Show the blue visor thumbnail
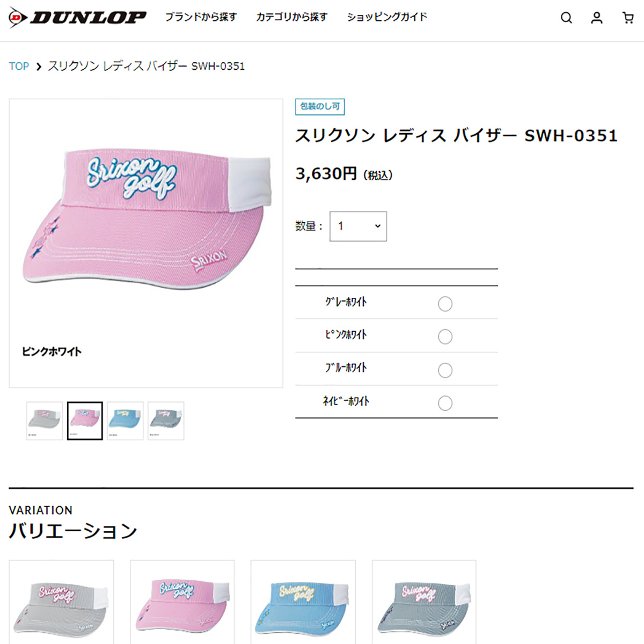 point(125,421)
